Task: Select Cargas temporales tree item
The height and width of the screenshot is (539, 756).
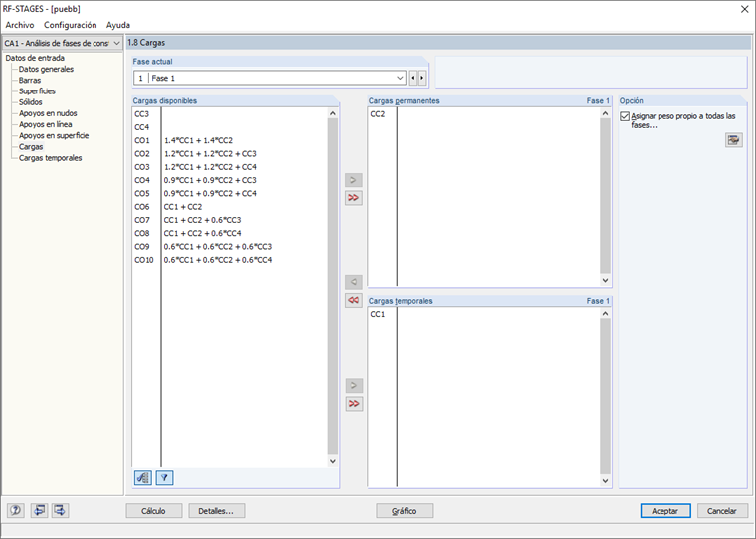Action: pyautogui.click(x=50, y=158)
